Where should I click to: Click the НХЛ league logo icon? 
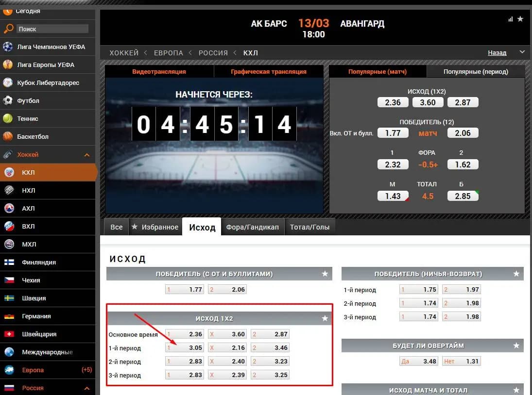tap(9, 190)
